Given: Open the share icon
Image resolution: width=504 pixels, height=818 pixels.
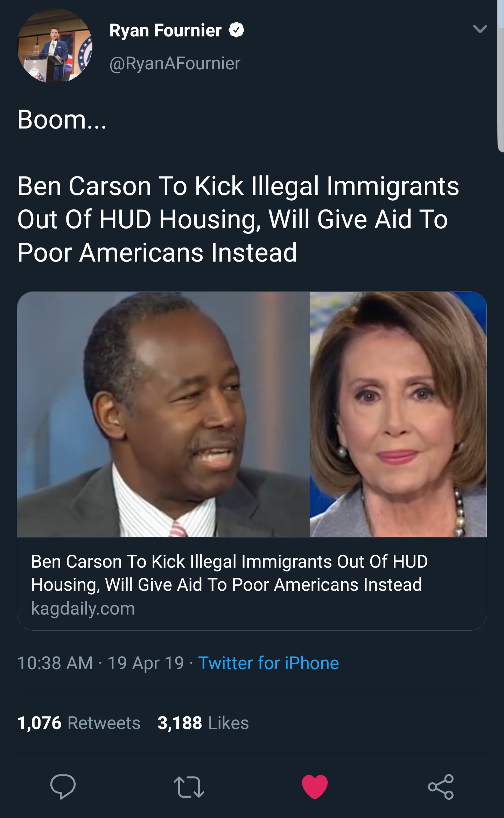Looking at the screenshot, I should click(441, 787).
